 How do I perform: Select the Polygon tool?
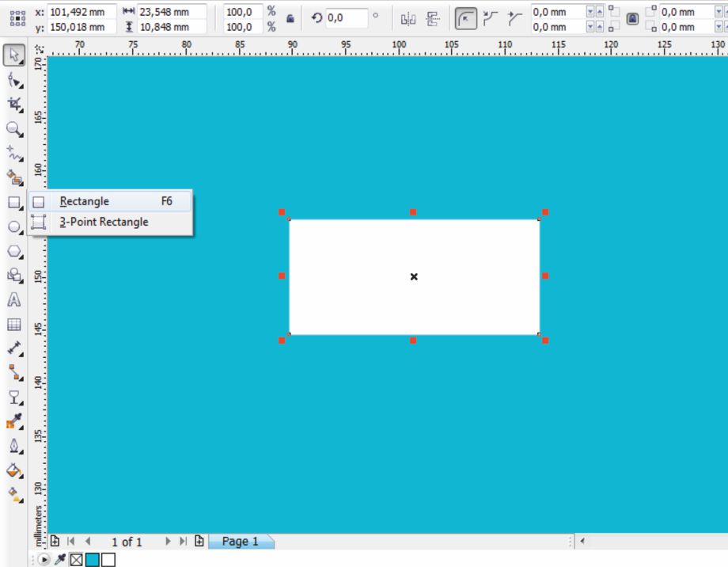pos(15,252)
